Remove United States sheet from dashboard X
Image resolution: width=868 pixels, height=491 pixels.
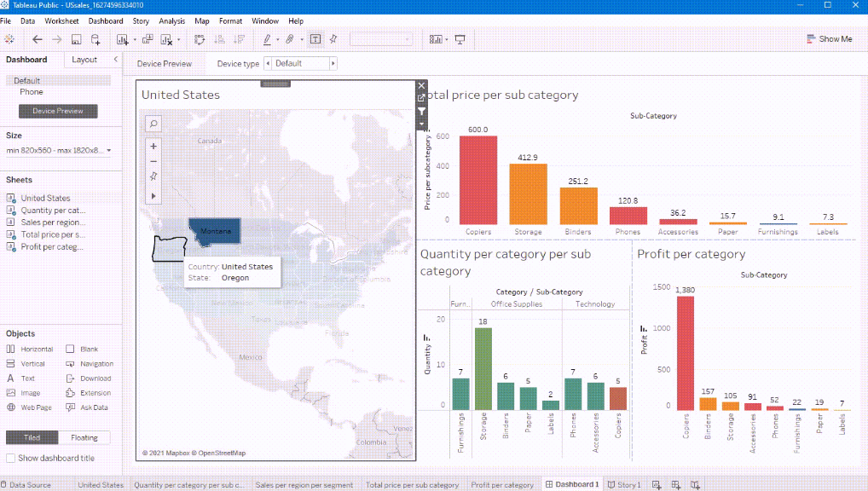click(x=421, y=86)
